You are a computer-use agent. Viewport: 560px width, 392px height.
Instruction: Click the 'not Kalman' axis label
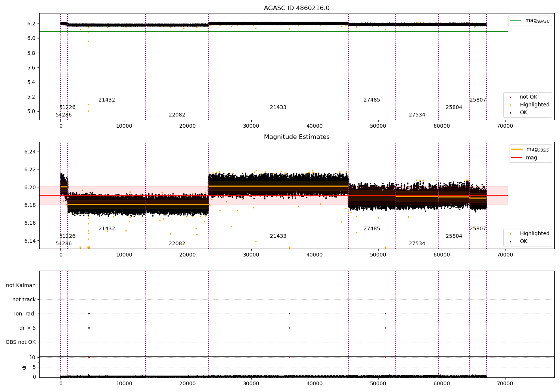[21, 285]
